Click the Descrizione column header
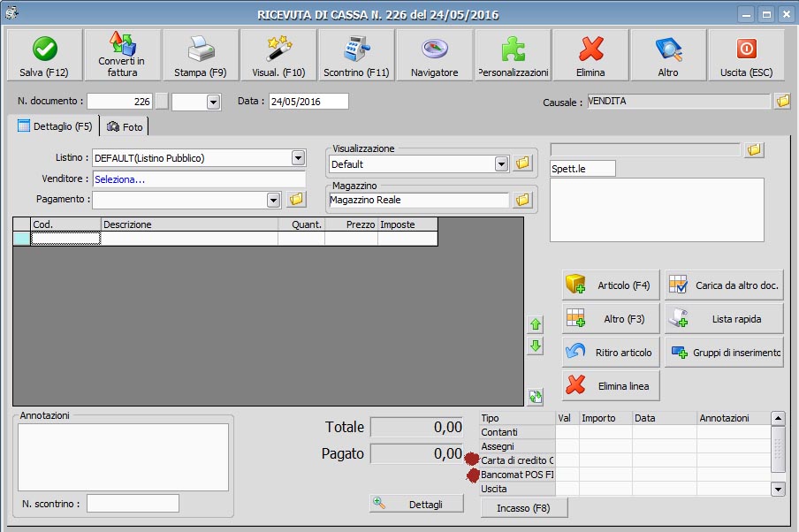 coord(189,224)
